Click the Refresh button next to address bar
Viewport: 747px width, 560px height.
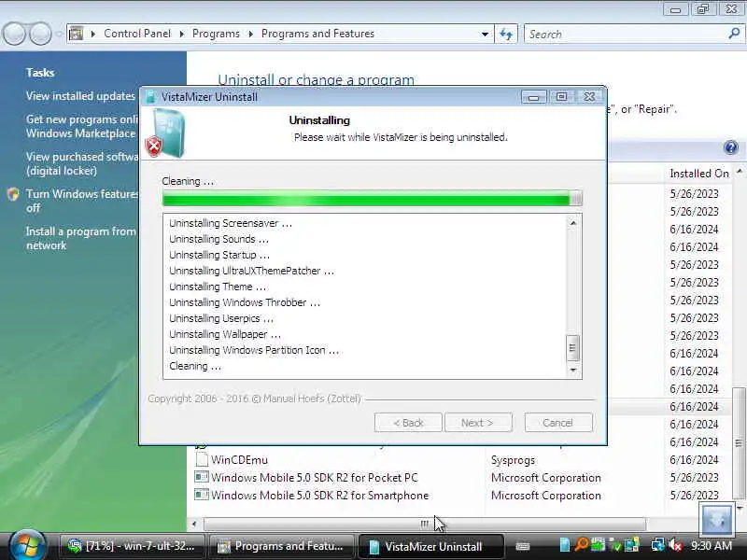[x=506, y=34]
